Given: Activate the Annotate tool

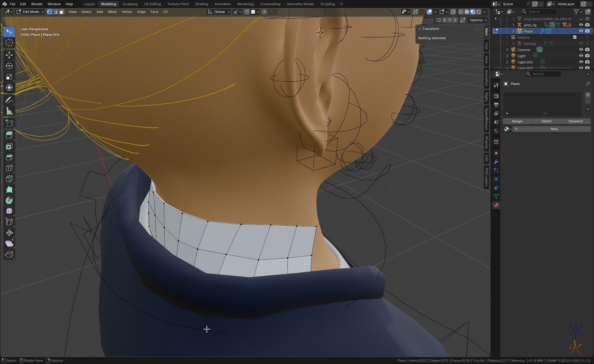Looking at the screenshot, I should click(x=9, y=100).
